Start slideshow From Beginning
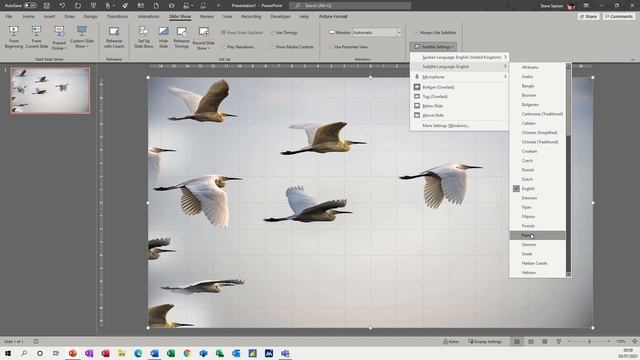Viewport: 640px width, 360px height. coord(14,37)
